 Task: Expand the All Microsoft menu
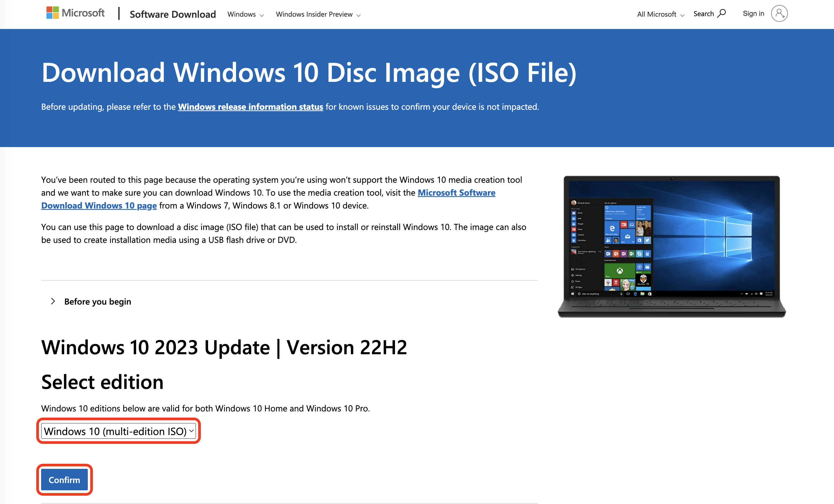[659, 14]
